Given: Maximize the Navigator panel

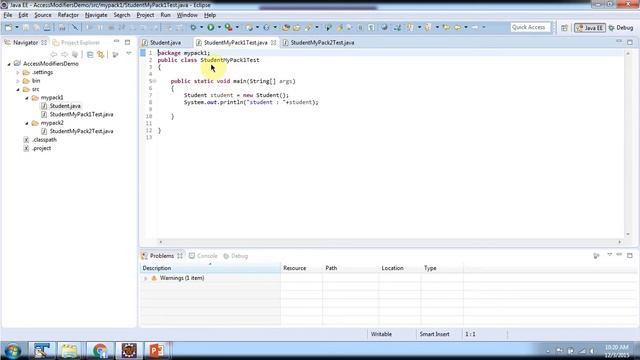Looking at the screenshot, I should click(x=127, y=42).
